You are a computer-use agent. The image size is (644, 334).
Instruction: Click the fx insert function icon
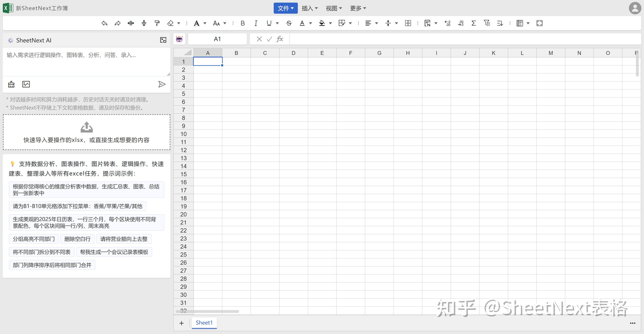(x=280, y=39)
